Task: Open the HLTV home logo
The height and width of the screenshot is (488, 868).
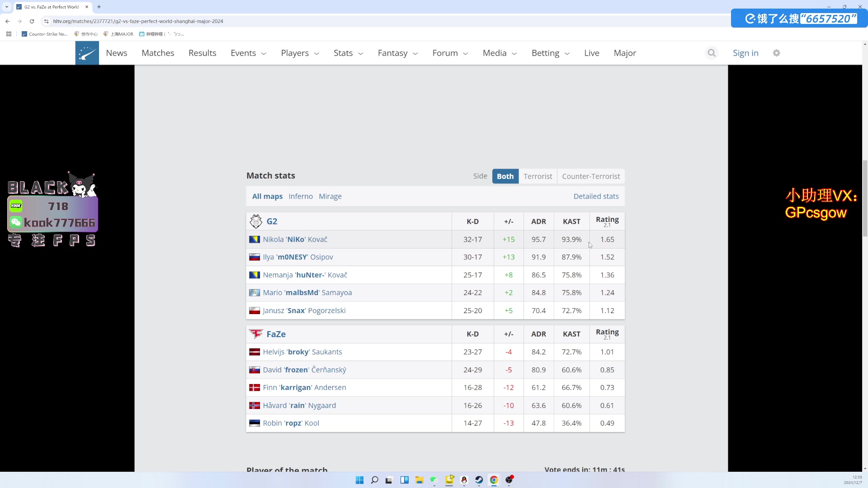Action: (87, 53)
